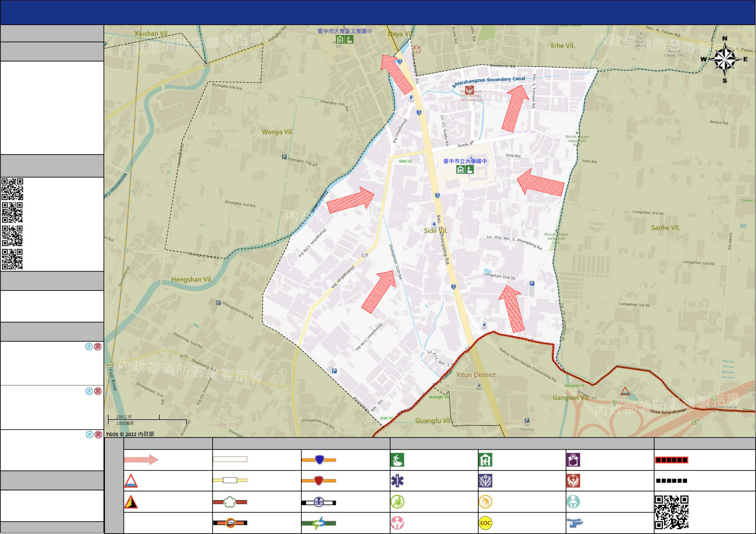Click the green wheelchair legend icon
756x534 pixels.
pyautogui.click(x=397, y=502)
